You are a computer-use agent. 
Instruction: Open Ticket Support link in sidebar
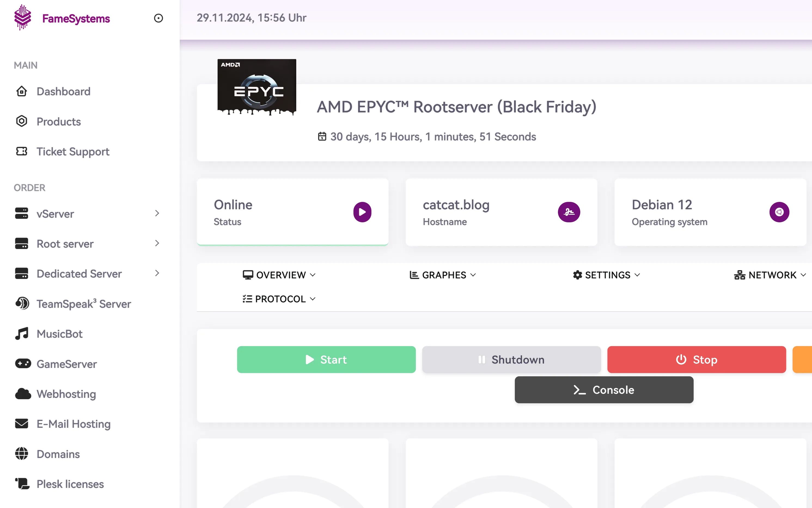coord(73,152)
